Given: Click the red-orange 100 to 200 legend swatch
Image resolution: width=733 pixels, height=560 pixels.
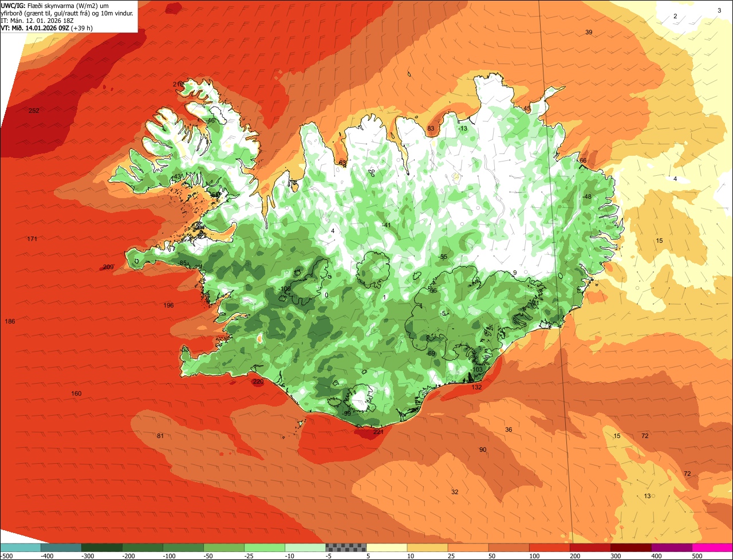Looking at the screenshot, I should [550, 547].
